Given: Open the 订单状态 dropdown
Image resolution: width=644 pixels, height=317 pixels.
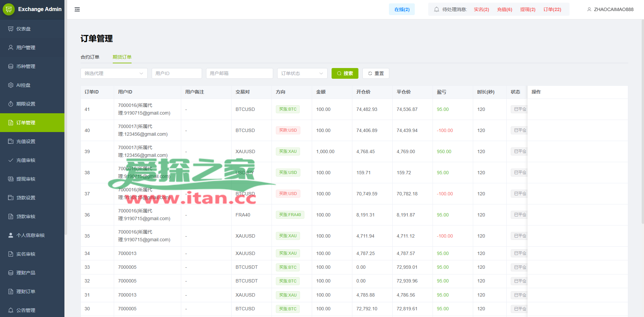Looking at the screenshot, I should tap(302, 73).
